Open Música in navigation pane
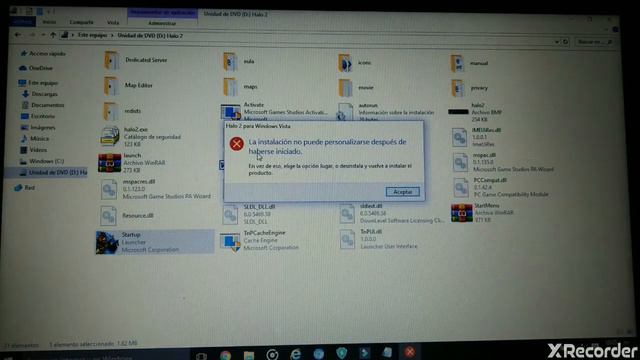The height and width of the screenshot is (360, 640). pyautogui.click(x=35, y=139)
